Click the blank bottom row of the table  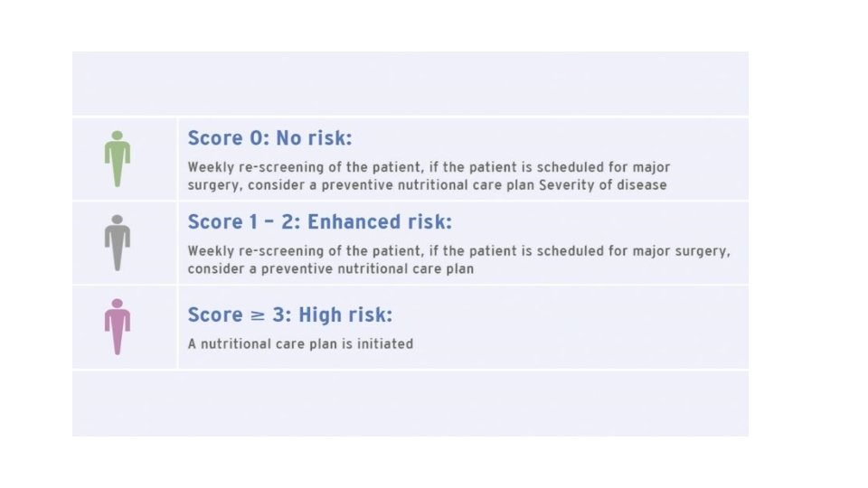(x=410, y=403)
